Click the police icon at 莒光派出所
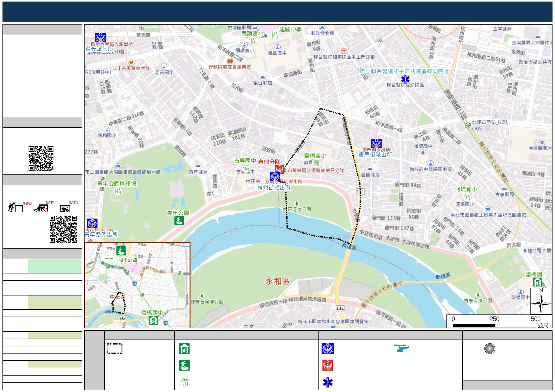The width and height of the screenshot is (555, 392). [100, 38]
